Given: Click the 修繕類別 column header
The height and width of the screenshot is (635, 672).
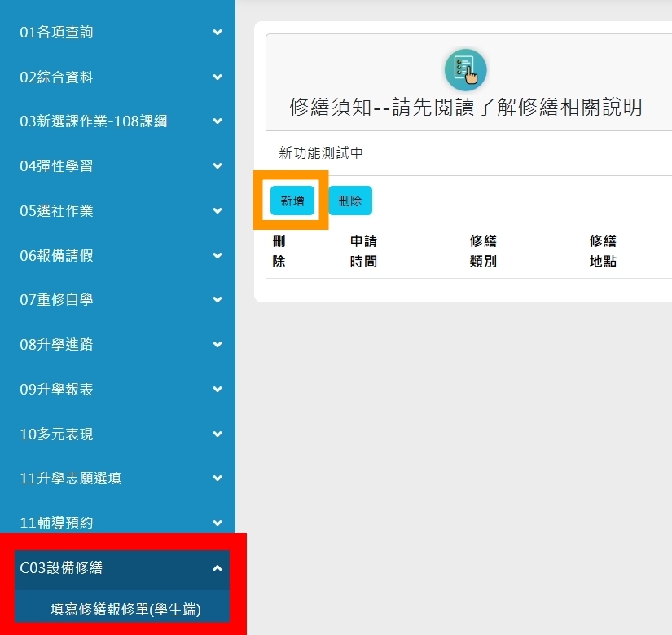Looking at the screenshot, I should click(x=483, y=251).
